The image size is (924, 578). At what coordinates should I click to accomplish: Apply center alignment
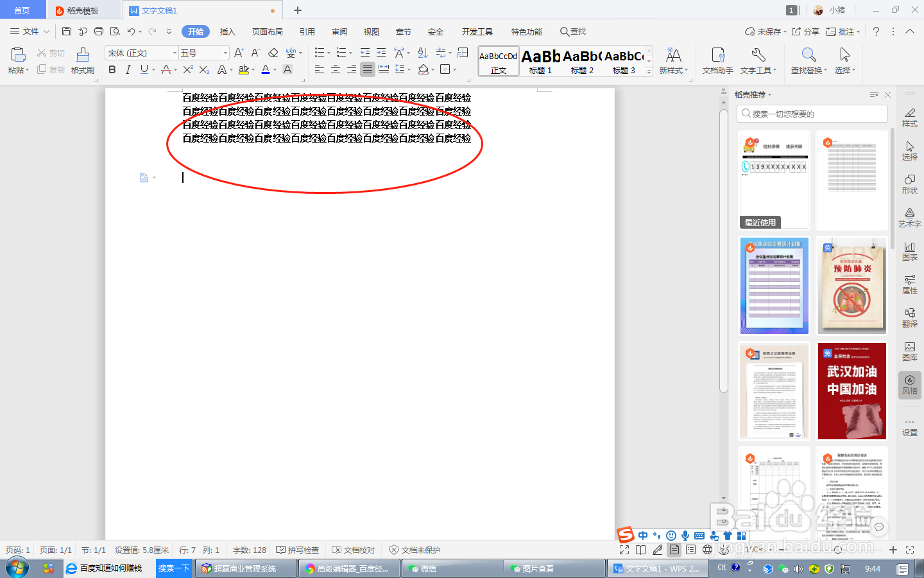(x=335, y=69)
